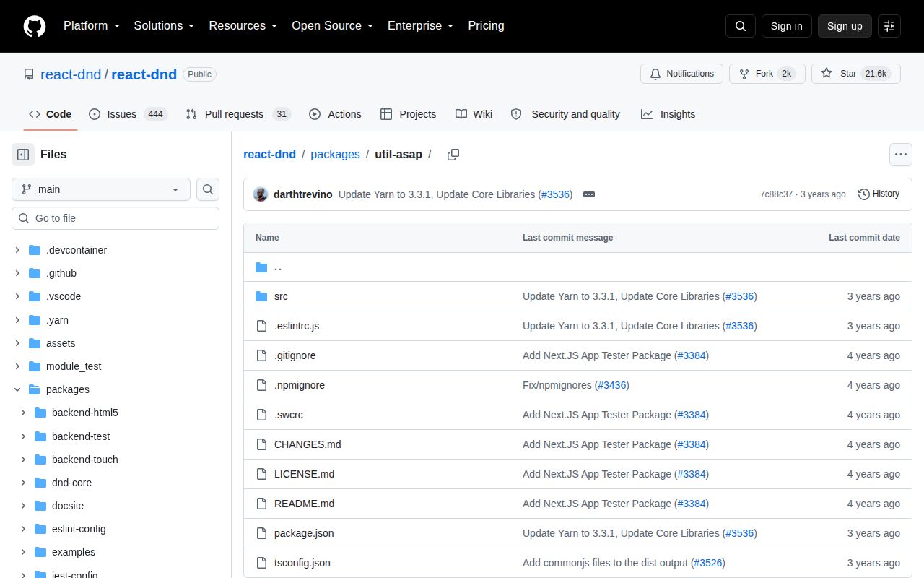The width and height of the screenshot is (924, 578).
Task: Click the Go to file field
Action: point(115,218)
